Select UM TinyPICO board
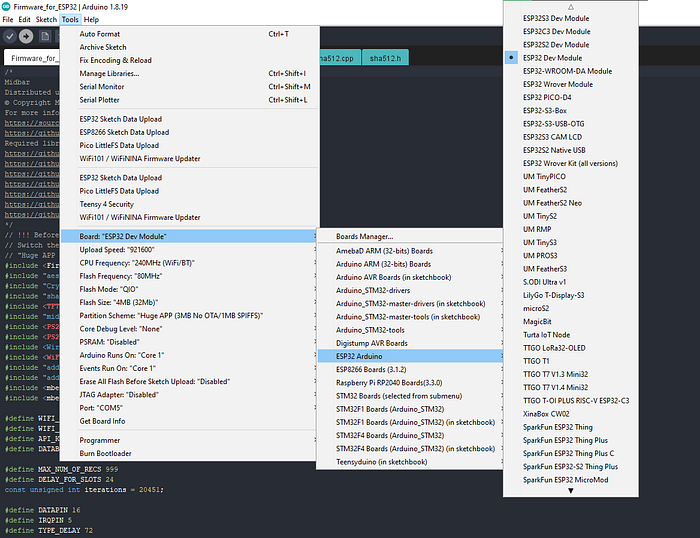This screenshot has width=700, height=538. [x=571, y=176]
